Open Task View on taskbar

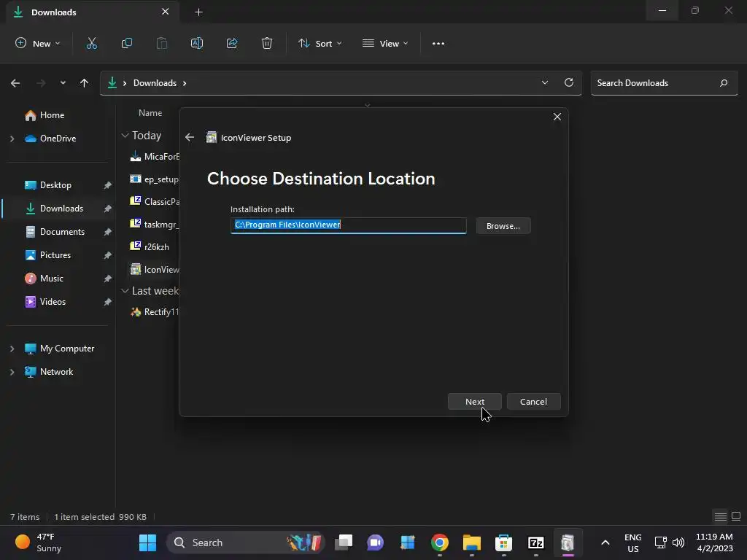pyautogui.click(x=344, y=542)
